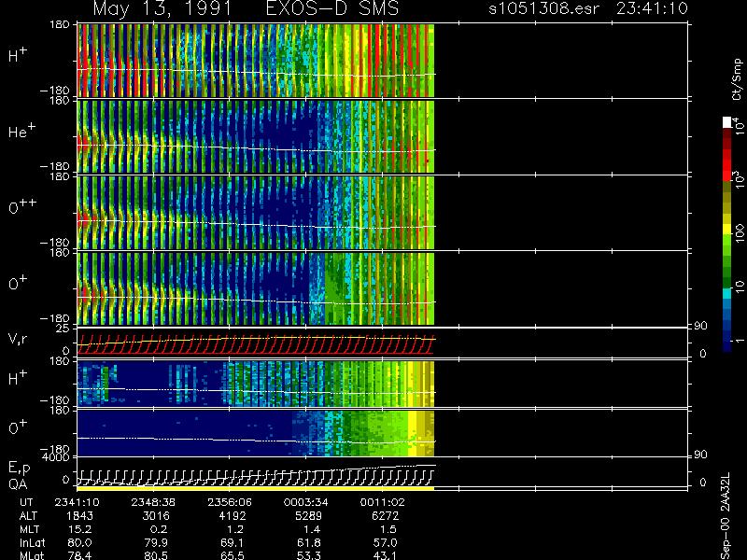Pick the yellow colorbar segment near 100
Image resolution: width=747 pixels, height=560 pixels.
(727, 231)
